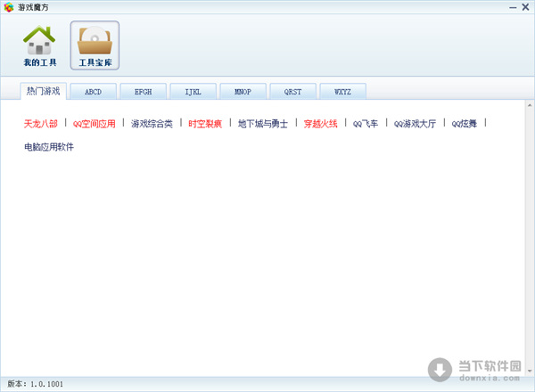Click the QQ飞车 link
Screen dimensions: 535x392
[x=366, y=124]
